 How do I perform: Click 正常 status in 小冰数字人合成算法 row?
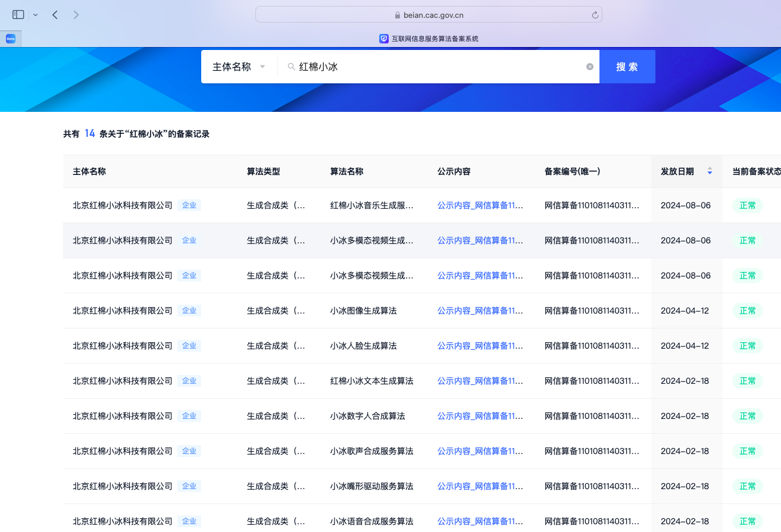pos(748,416)
